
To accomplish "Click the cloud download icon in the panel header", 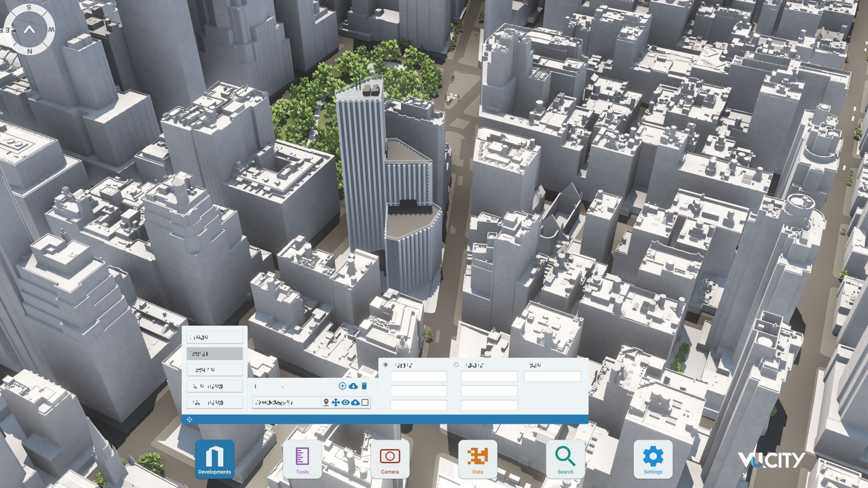I will 354,386.
